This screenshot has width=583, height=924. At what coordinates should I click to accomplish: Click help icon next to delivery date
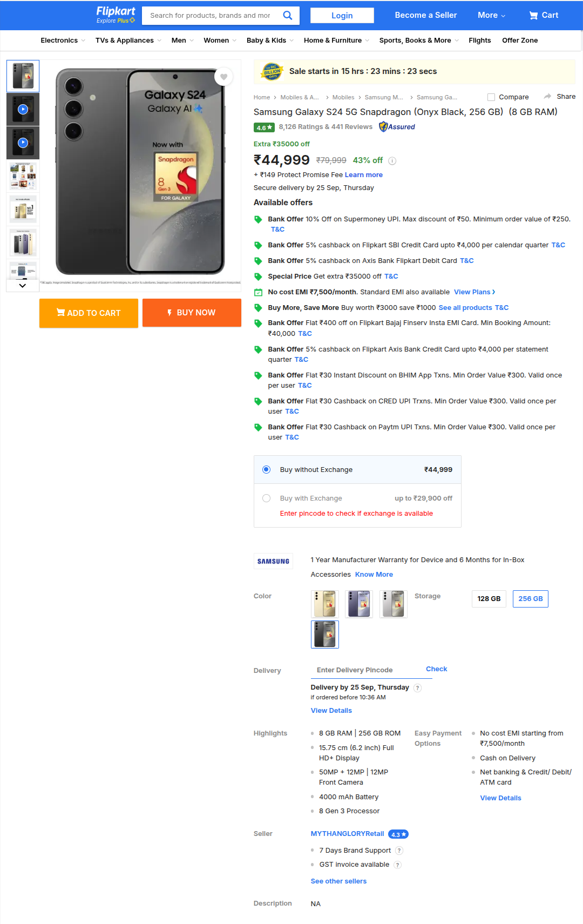point(417,688)
